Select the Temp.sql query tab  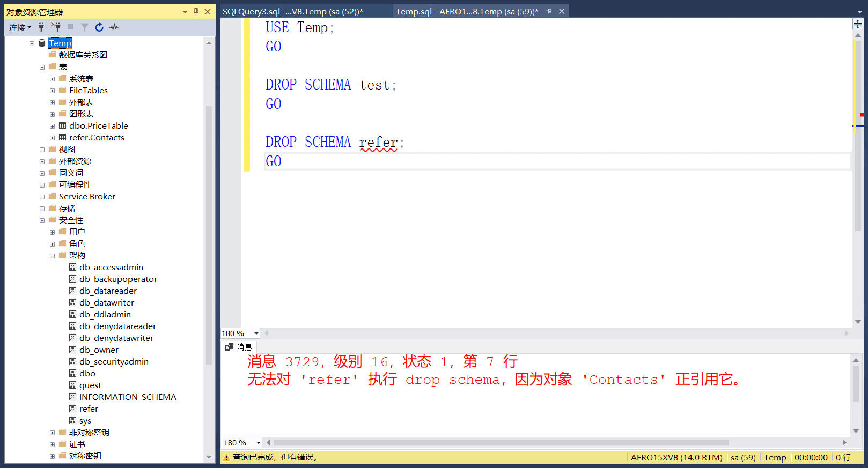click(x=467, y=11)
